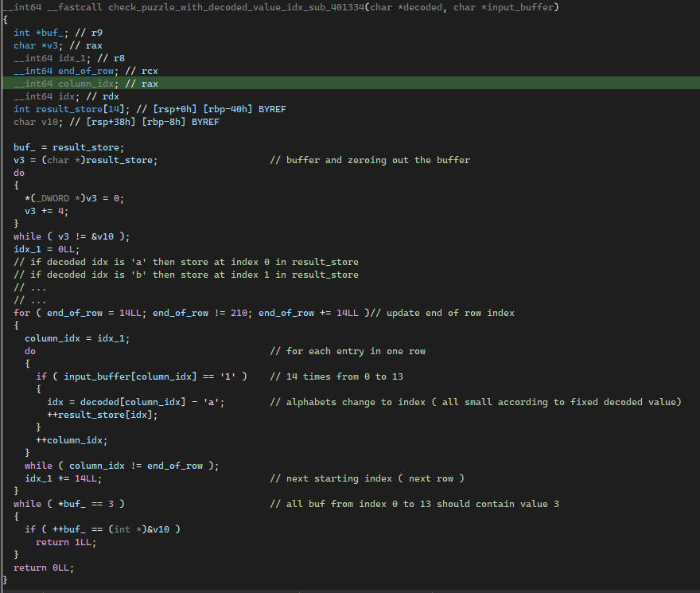This screenshot has height=593, width=700.
Task: Click the 'int result_store[14]' declaration
Action: 72,109
